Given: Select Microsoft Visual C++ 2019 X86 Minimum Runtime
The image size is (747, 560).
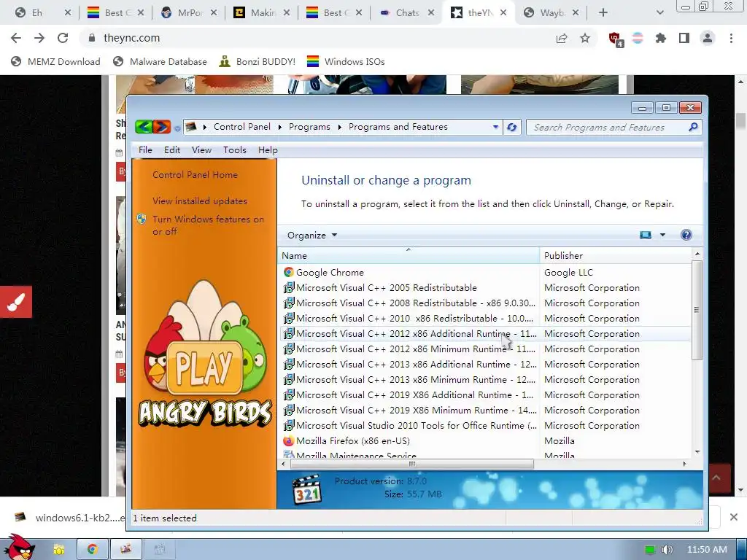Looking at the screenshot, I should (484, 411).
